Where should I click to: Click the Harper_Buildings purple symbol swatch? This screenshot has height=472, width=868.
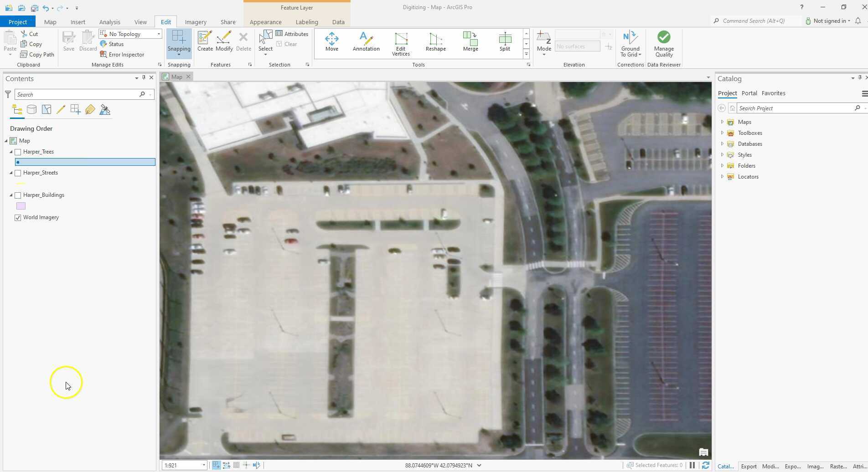coord(21,206)
